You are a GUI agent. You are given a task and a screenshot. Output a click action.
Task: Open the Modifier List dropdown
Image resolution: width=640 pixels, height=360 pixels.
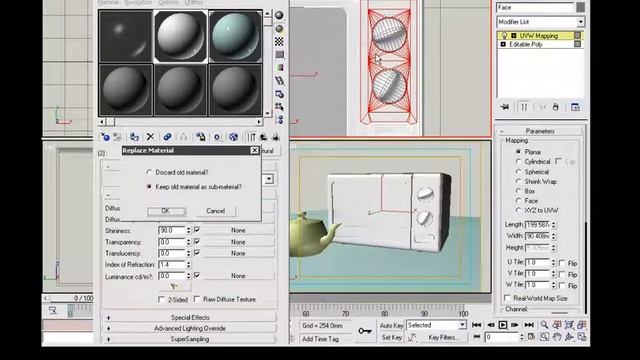tap(580, 22)
